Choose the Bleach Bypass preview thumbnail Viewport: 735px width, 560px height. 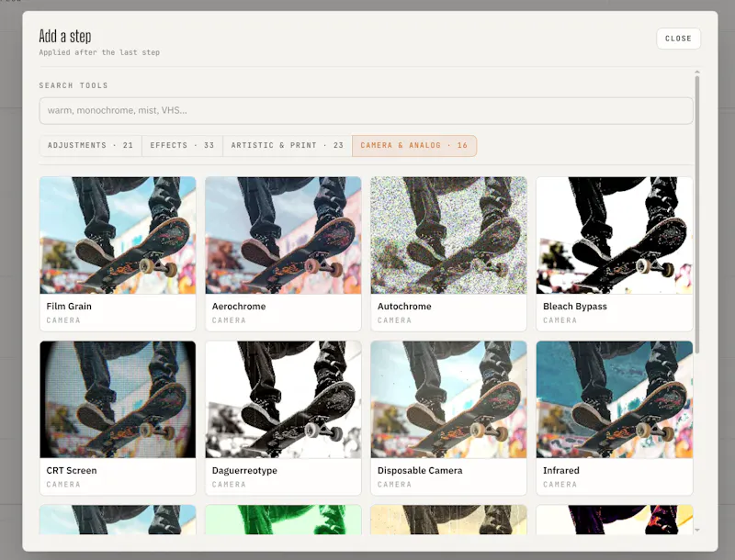pos(614,236)
